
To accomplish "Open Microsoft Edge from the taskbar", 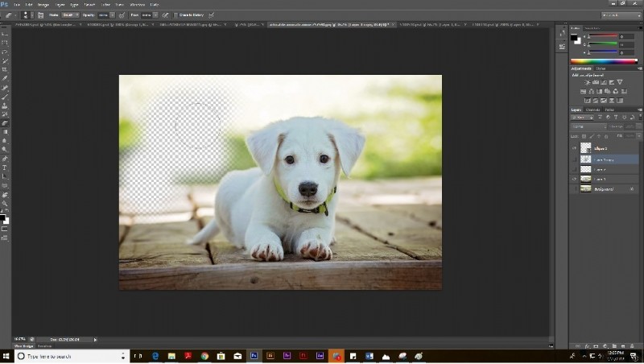I will (155, 355).
